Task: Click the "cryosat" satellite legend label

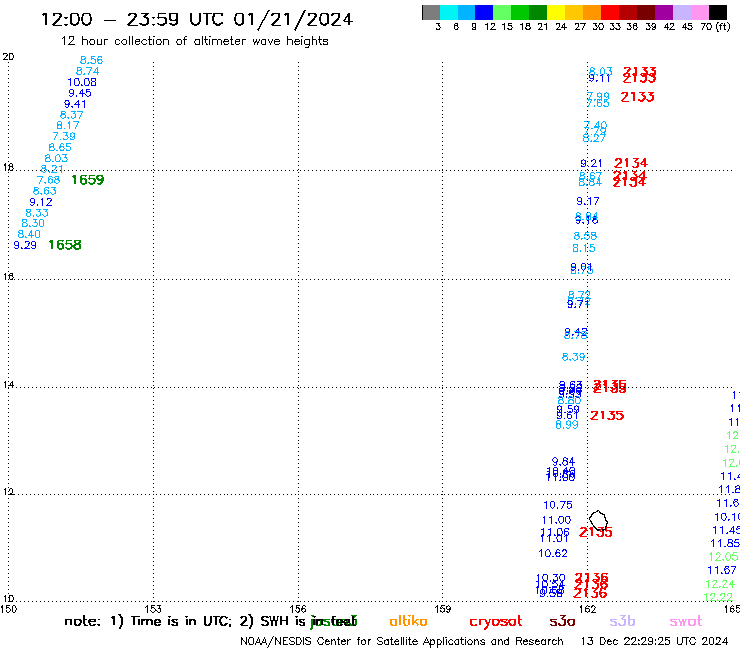Action: (496, 622)
